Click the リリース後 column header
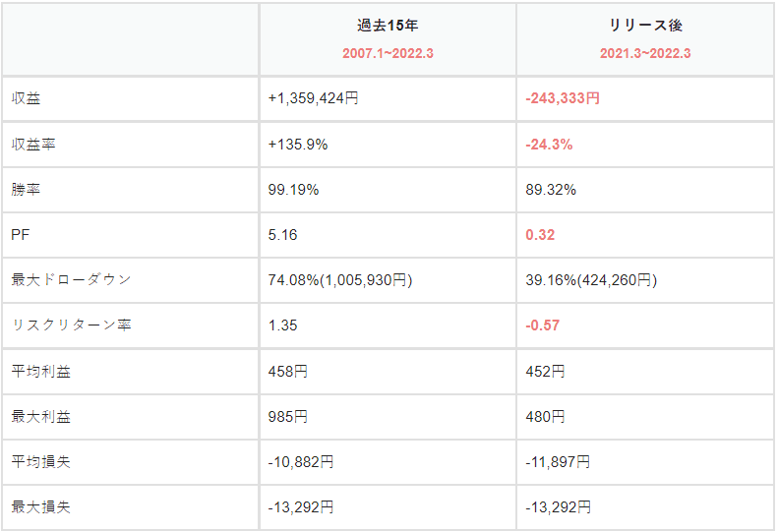 coord(645,27)
